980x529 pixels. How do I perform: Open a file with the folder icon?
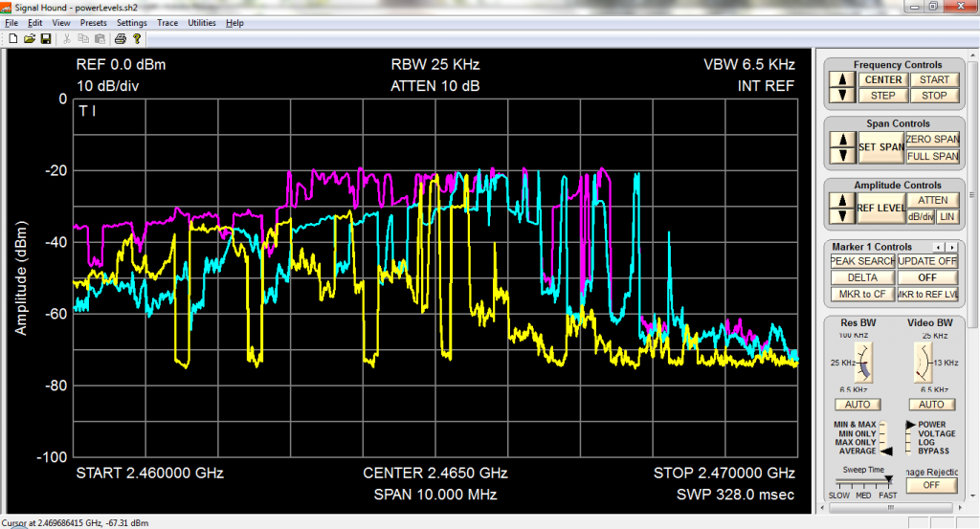(x=29, y=39)
